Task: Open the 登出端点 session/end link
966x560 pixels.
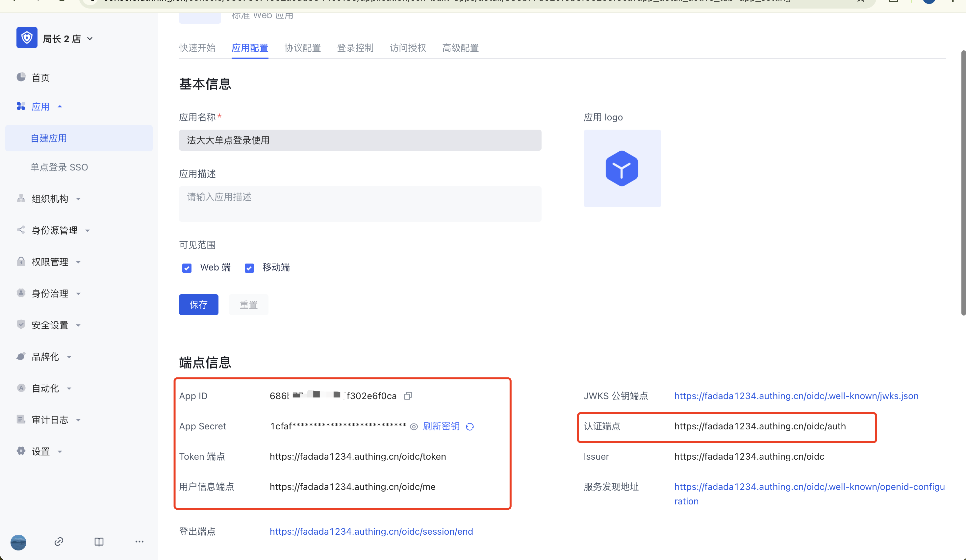Action: click(371, 531)
